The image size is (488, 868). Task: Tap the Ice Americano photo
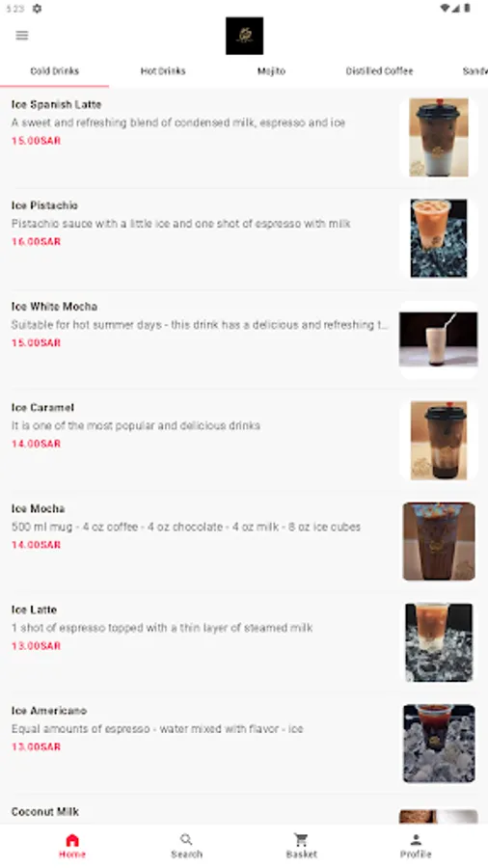click(x=439, y=744)
